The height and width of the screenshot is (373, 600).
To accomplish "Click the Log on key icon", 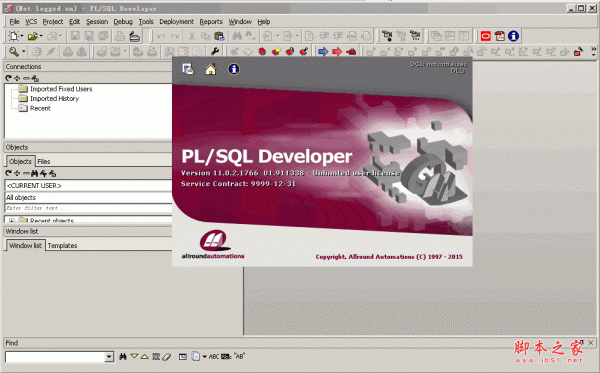I will [13, 51].
